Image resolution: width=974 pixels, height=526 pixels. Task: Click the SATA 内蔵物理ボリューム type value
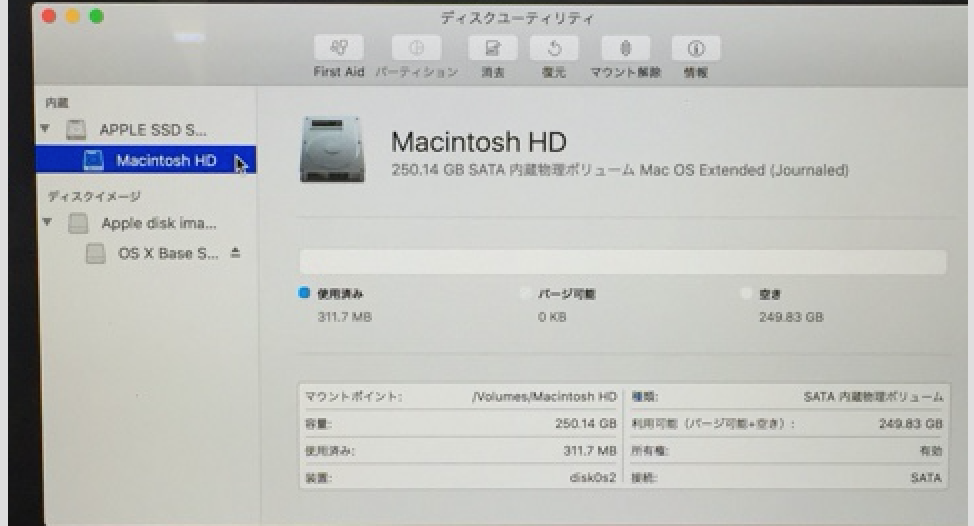[x=873, y=396]
